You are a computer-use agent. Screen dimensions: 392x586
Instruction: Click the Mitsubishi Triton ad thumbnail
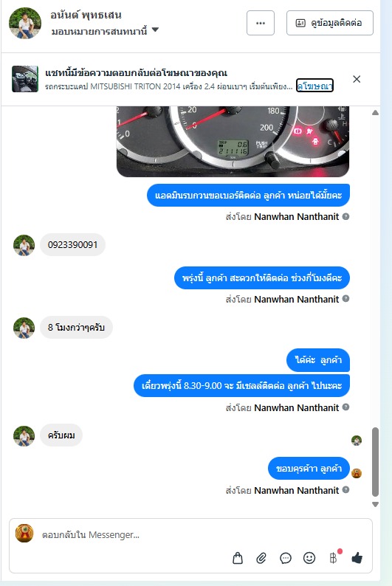[x=24, y=79]
